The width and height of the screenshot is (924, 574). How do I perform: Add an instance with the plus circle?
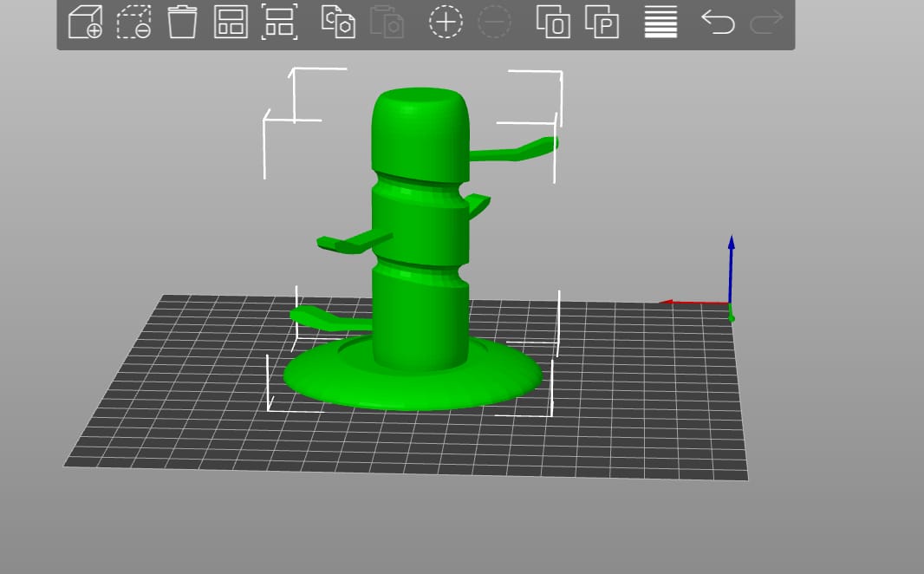coord(446,22)
